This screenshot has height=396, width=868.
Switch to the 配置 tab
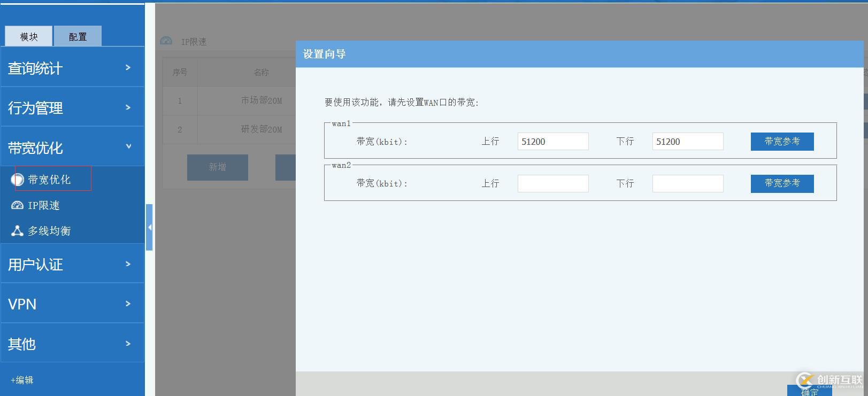(x=78, y=36)
